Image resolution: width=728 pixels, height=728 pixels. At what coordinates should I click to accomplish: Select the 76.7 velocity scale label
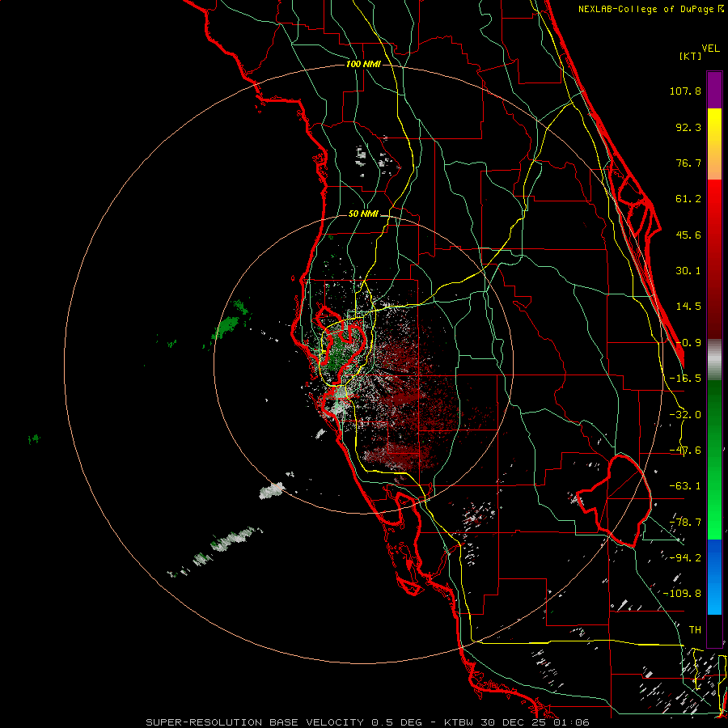click(x=688, y=163)
